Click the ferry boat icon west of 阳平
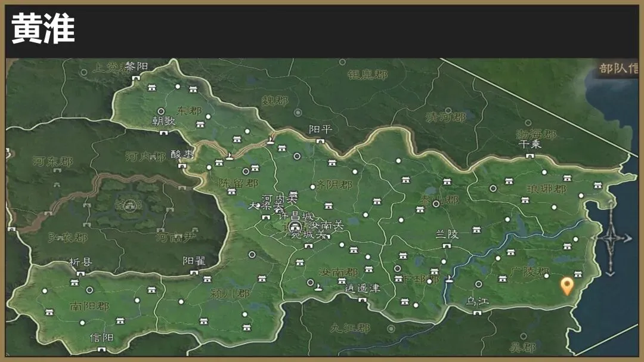This screenshot has height=362, width=644. click(x=270, y=140)
